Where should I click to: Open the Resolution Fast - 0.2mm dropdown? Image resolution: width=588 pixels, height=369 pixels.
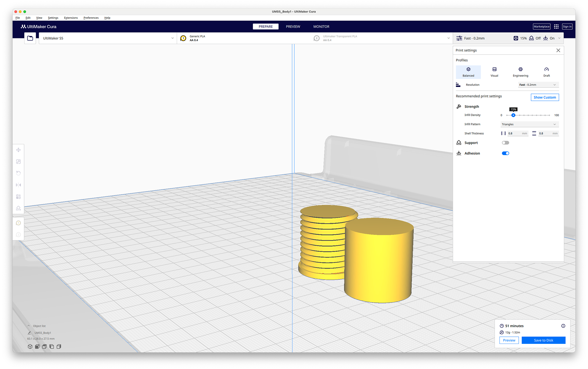538,85
